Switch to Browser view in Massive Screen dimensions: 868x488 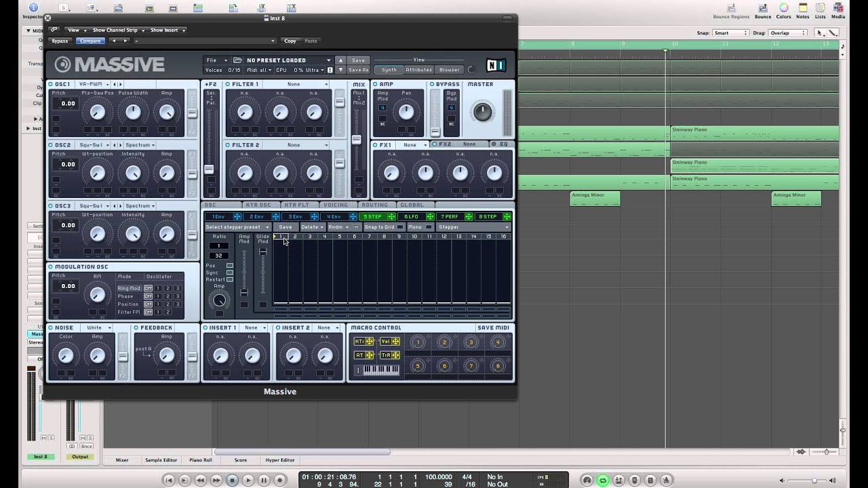click(449, 70)
